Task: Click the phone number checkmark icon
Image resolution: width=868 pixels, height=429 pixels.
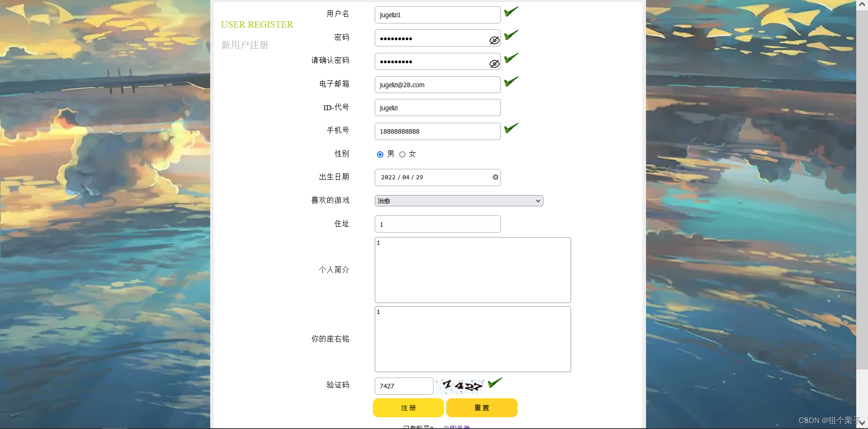Action: point(511,128)
